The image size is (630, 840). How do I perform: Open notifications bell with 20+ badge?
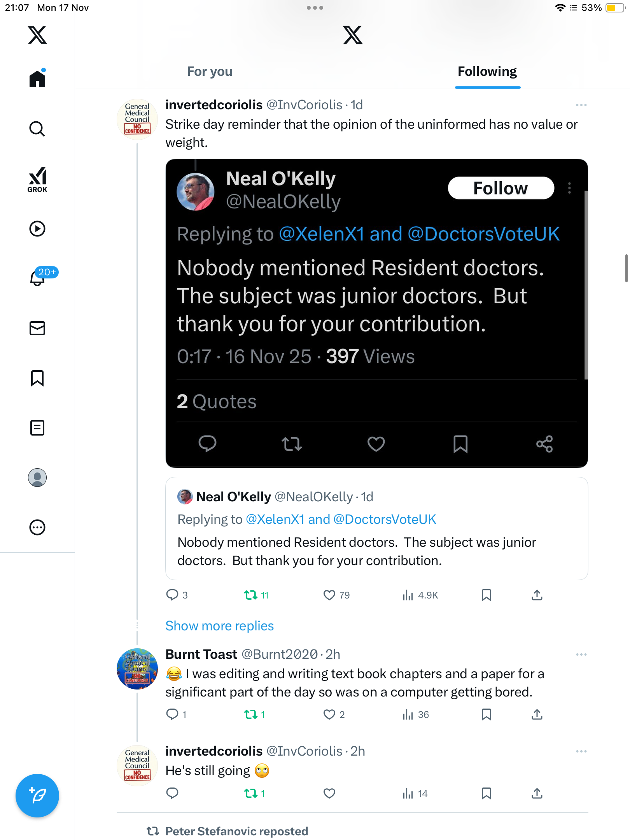point(38,278)
